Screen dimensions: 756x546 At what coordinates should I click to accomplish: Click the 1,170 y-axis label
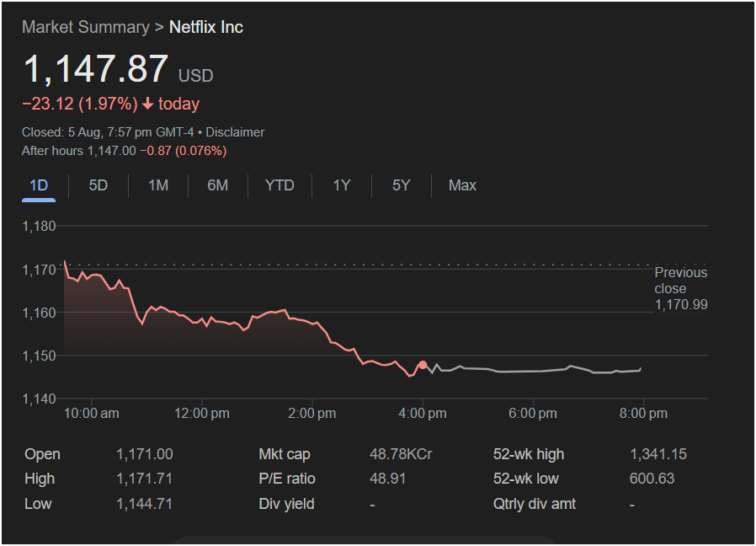39,270
